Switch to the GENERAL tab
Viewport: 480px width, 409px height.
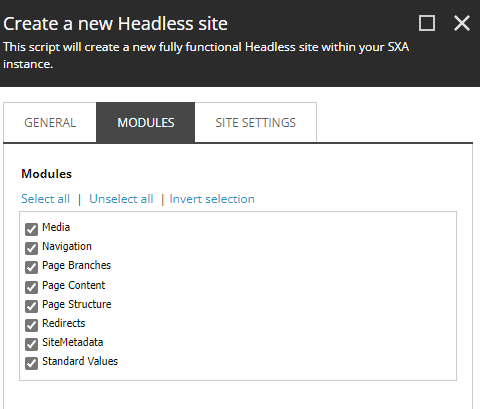point(50,123)
